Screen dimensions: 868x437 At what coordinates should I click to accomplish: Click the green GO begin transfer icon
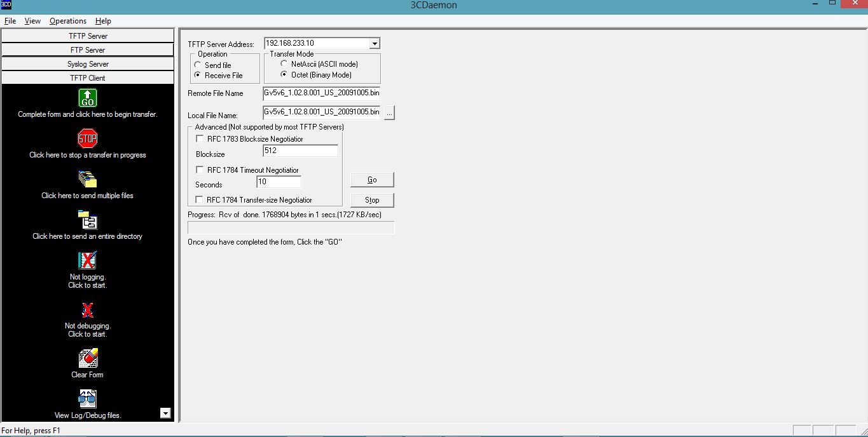(88, 98)
